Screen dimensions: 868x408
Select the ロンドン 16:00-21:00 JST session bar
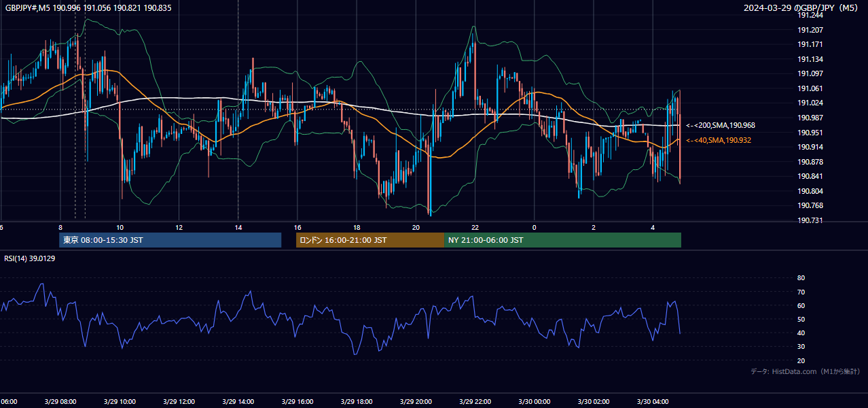369,240
